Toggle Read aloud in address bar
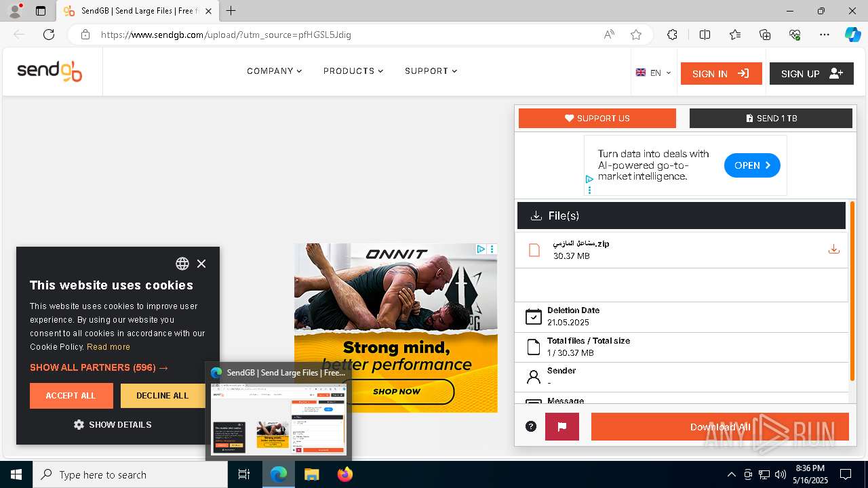 coord(609,35)
